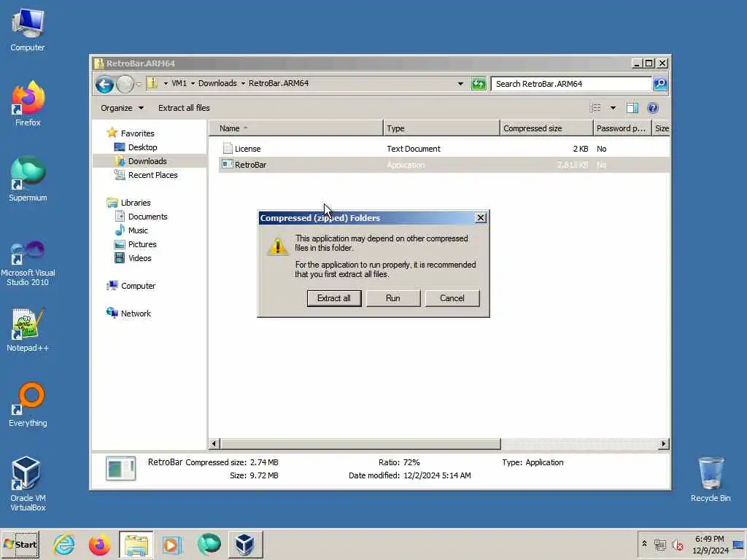Open Videos library

pyautogui.click(x=139, y=257)
